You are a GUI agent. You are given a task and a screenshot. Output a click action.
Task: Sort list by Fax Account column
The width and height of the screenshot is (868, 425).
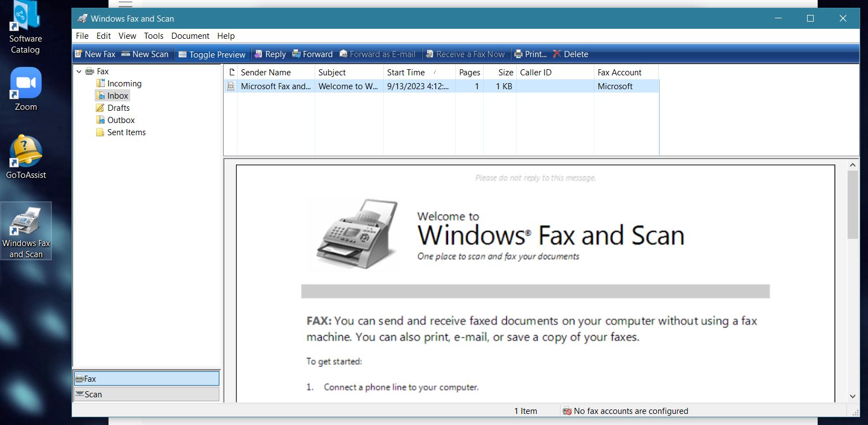coord(626,73)
